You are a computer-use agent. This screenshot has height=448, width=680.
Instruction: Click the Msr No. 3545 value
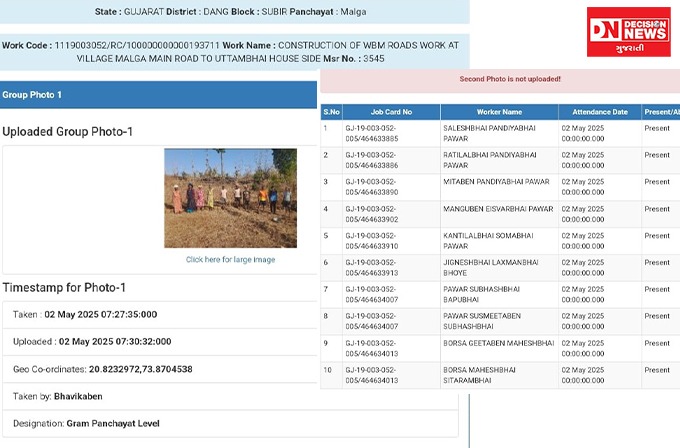pyautogui.click(x=373, y=59)
